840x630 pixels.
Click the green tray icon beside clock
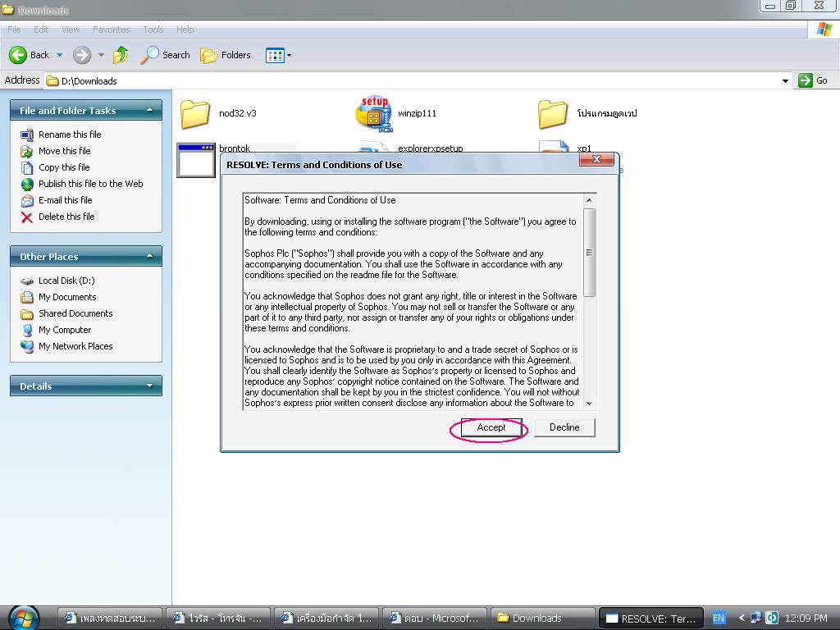pos(771,618)
